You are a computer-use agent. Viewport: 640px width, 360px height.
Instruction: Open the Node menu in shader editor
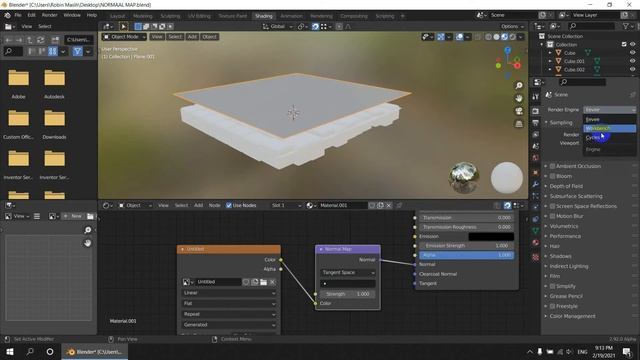pos(214,205)
